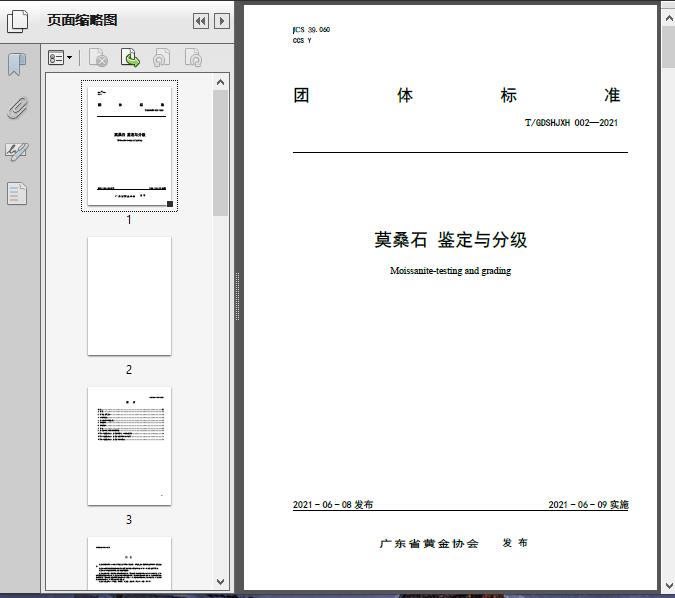
Task: Click the CCS Y text
Action: (x=302, y=40)
